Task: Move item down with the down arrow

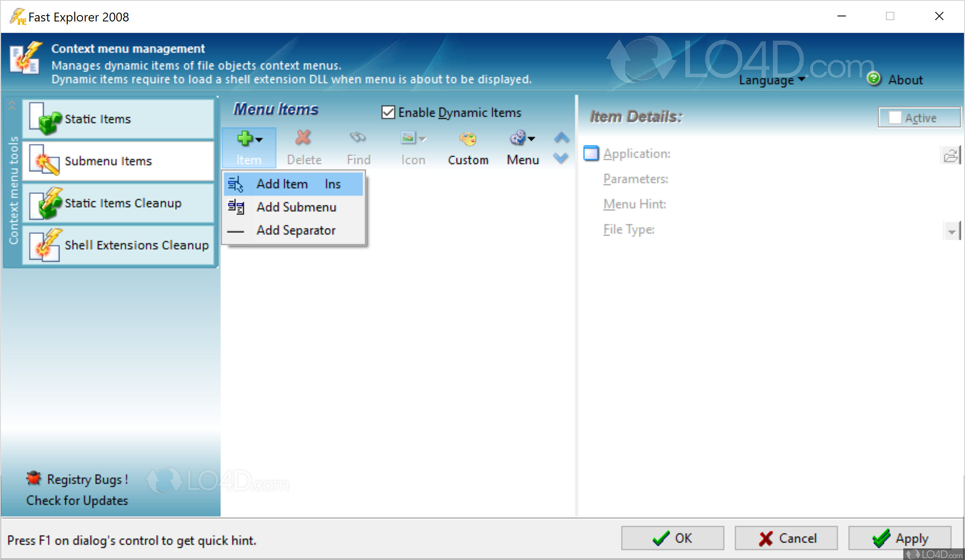Action: point(561,158)
